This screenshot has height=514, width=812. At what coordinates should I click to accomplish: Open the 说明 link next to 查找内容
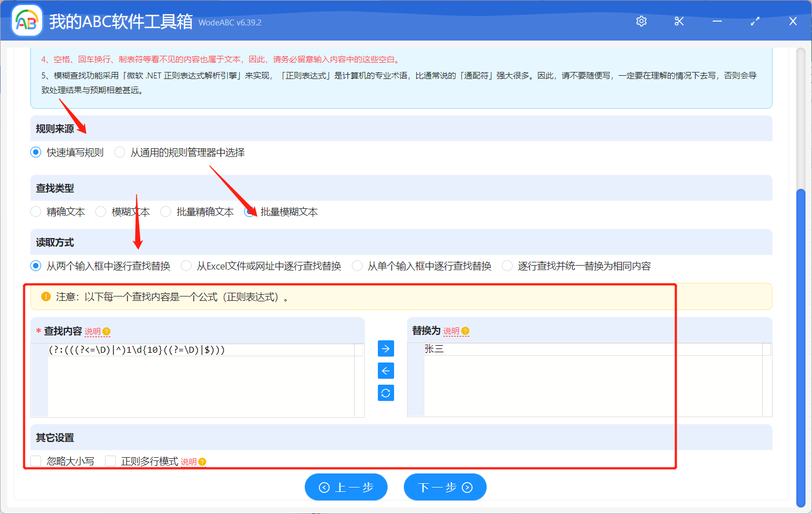[93, 330]
